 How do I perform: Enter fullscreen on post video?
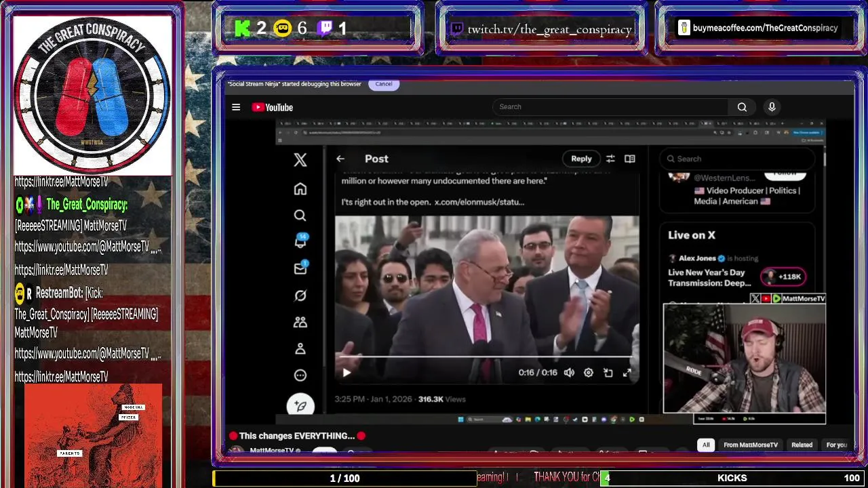click(x=627, y=373)
